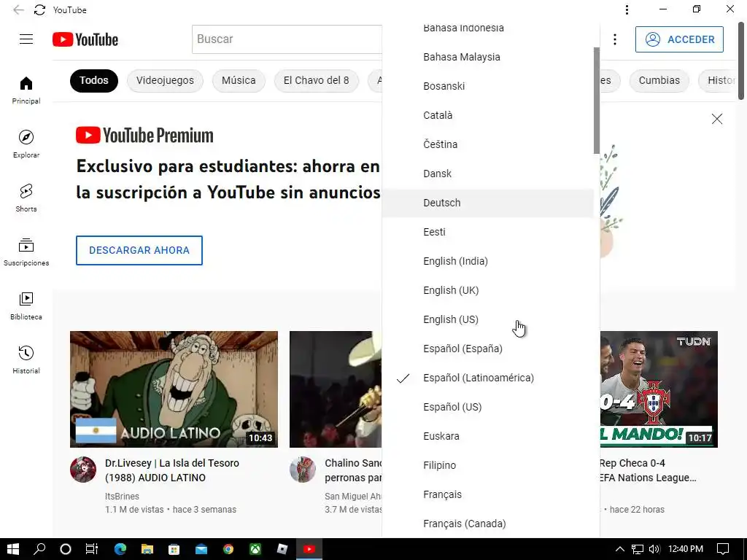747x560 pixels.
Task: Open Dr.Livesey AUDIO LATINO thumbnail
Action: [174, 389]
